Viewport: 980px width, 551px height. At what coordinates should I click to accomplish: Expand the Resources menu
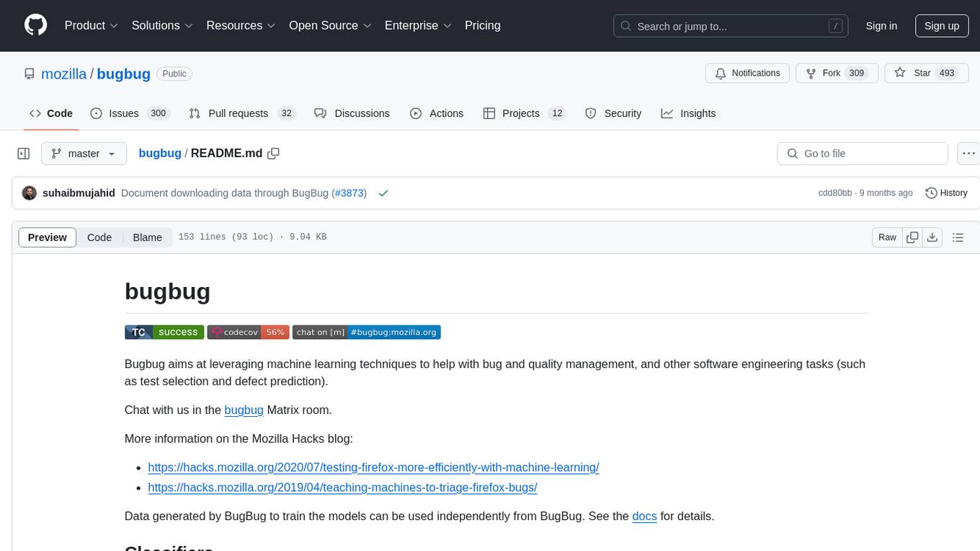241,25
